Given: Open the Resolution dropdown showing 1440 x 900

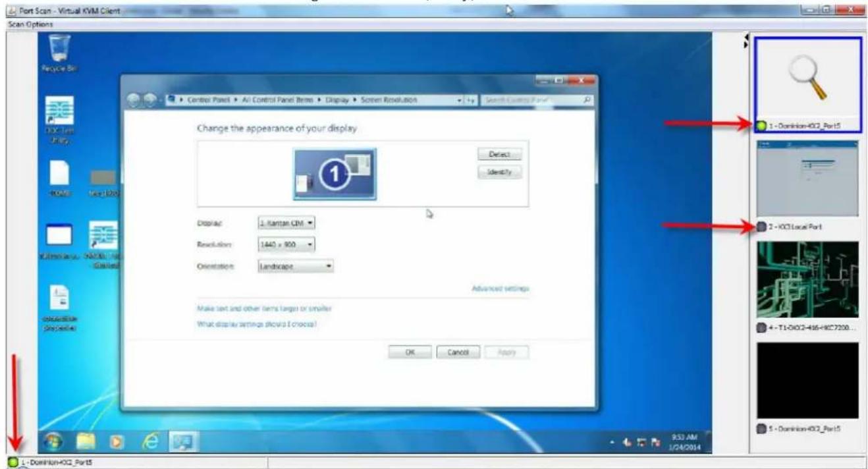Looking at the screenshot, I should [x=286, y=244].
